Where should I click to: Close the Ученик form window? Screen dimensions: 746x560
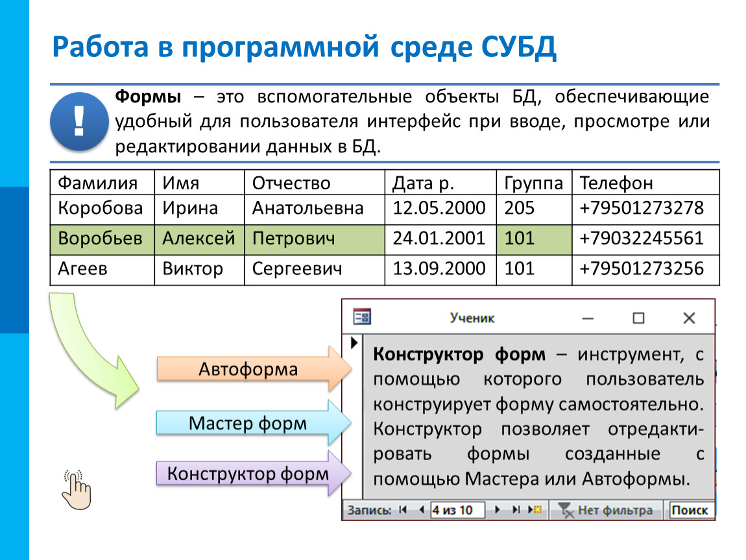pos(689,318)
